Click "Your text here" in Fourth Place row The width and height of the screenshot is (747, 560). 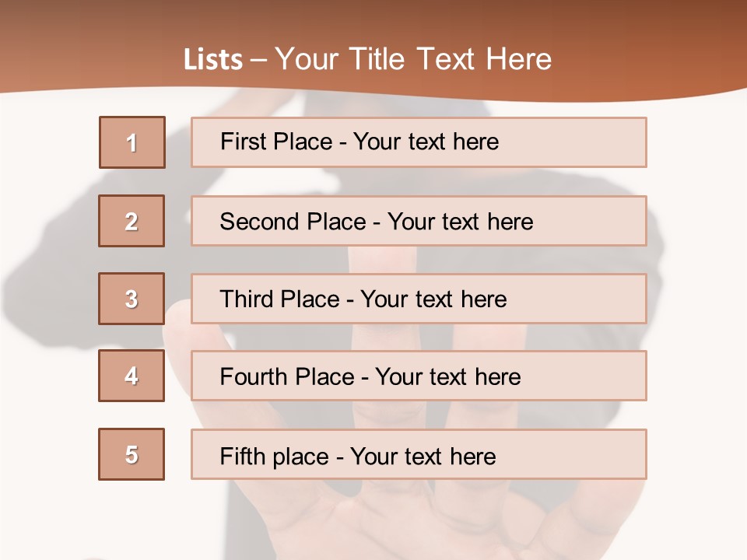447,377
